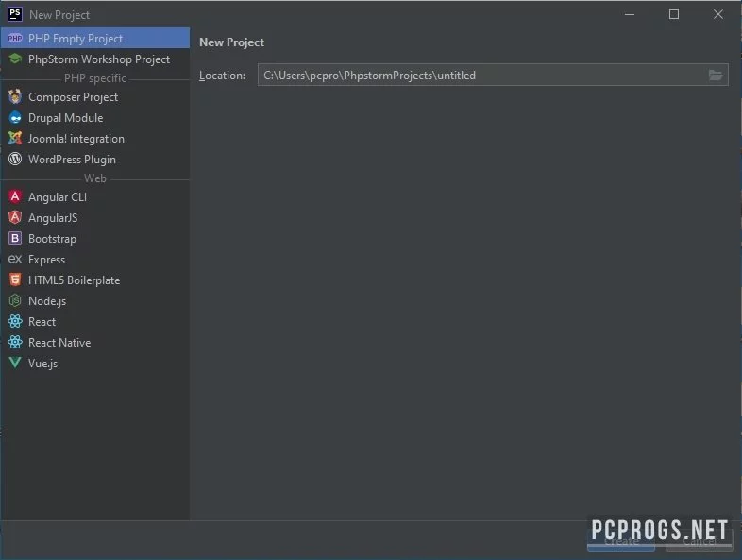Click the Bootstrap B icon
This screenshot has height=560, width=742.
click(x=15, y=238)
